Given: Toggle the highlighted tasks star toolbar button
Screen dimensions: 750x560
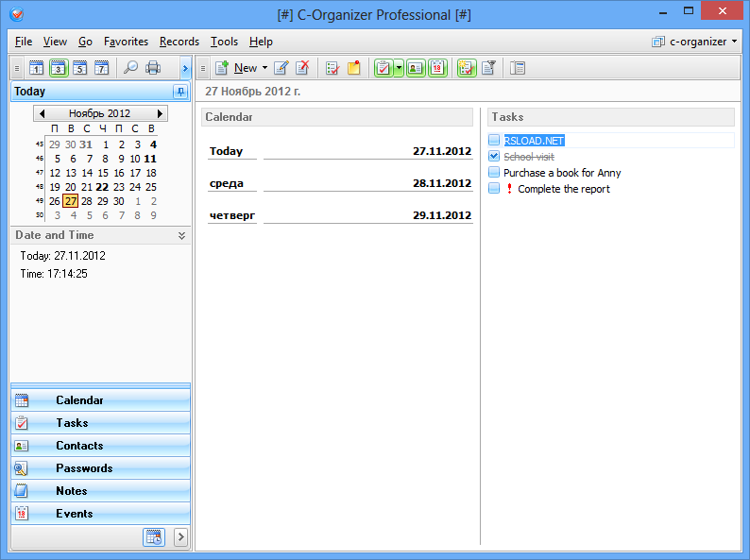Looking at the screenshot, I should (467, 68).
